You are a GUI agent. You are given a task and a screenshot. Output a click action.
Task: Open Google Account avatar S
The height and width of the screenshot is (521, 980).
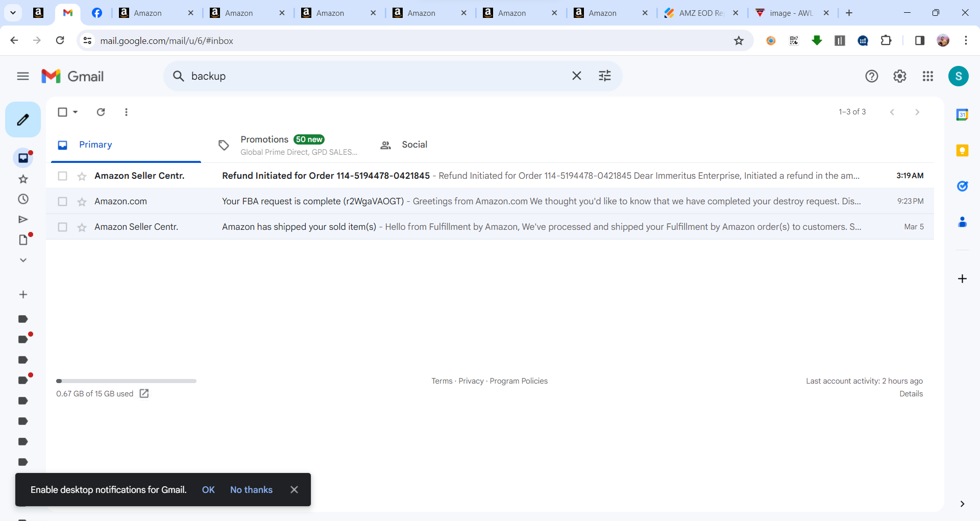tap(959, 76)
